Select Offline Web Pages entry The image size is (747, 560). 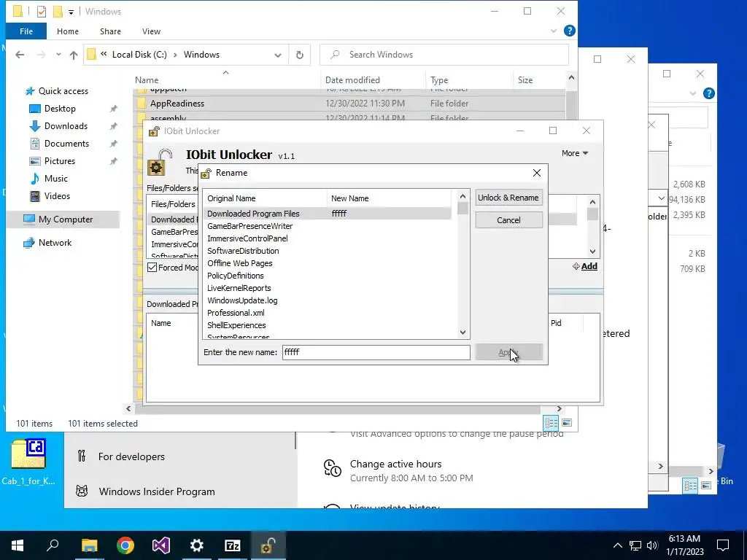(x=239, y=263)
